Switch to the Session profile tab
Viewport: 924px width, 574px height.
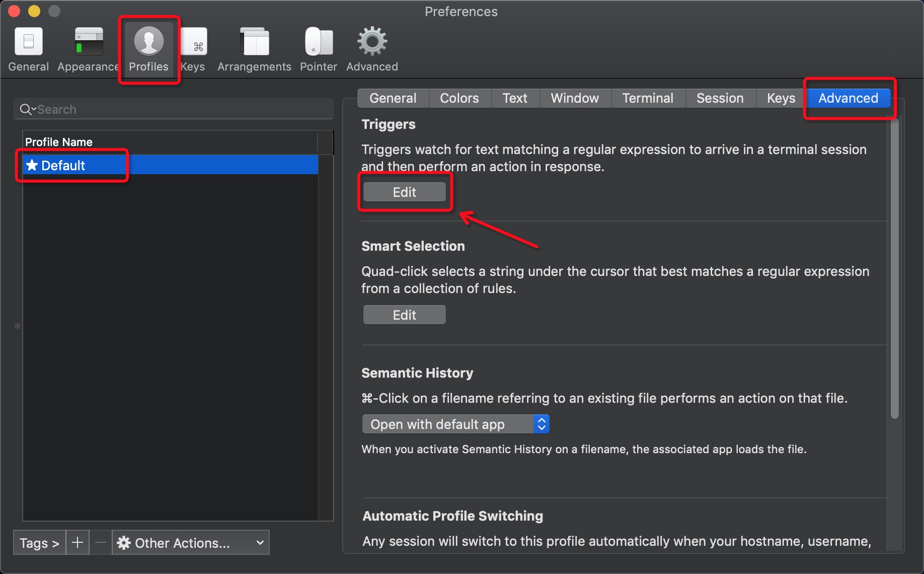pyautogui.click(x=720, y=98)
